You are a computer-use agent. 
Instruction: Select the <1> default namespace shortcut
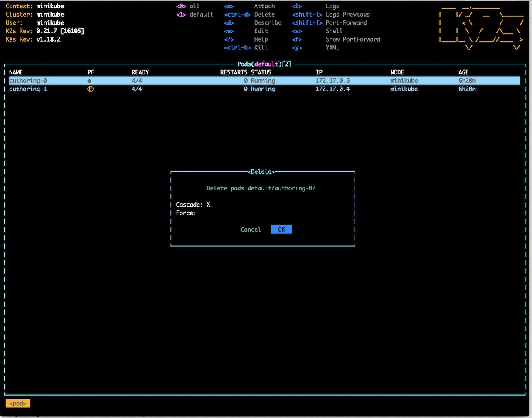[195, 15]
